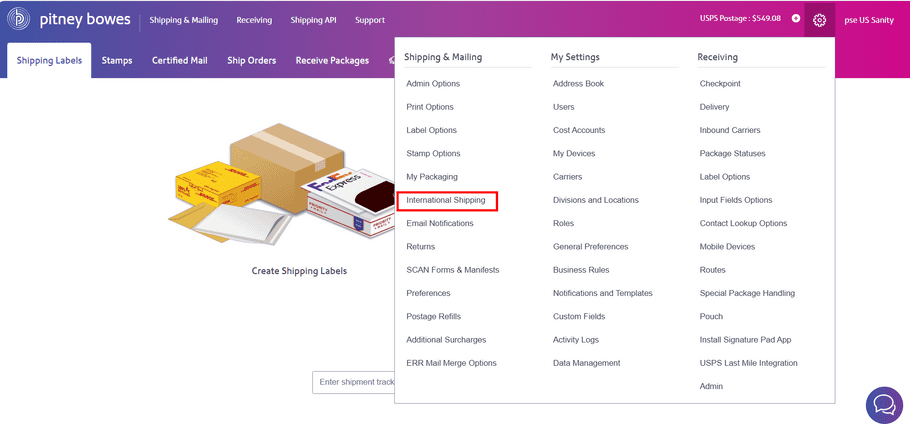The height and width of the screenshot is (424, 910).
Task: Open the Receiving top menu
Action: point(254,20)
